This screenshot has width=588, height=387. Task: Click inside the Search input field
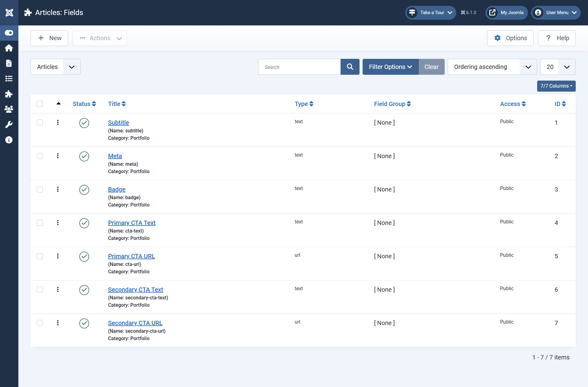point(299,67)
